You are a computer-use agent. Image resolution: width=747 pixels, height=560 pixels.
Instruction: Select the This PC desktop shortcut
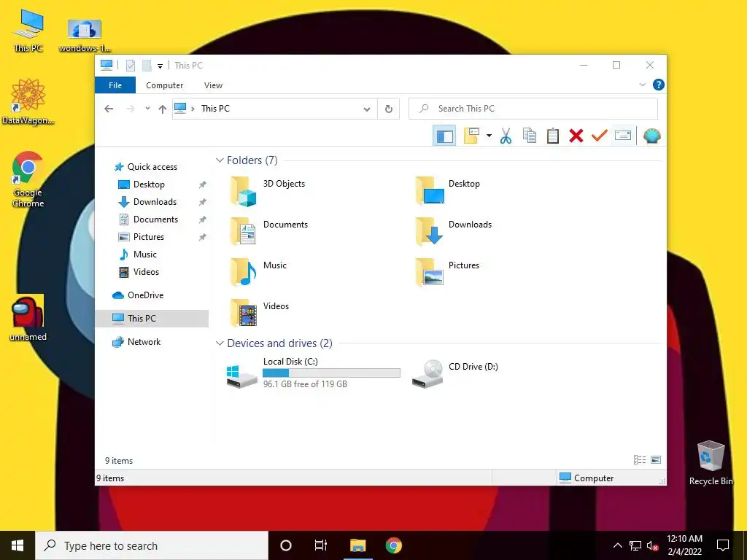[x=28, y=31]
